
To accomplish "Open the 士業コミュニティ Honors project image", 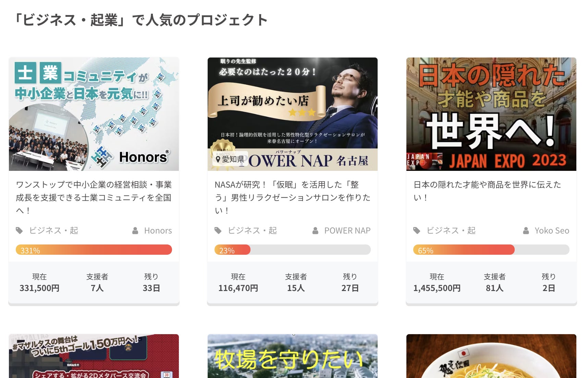I will coord(94,114).
